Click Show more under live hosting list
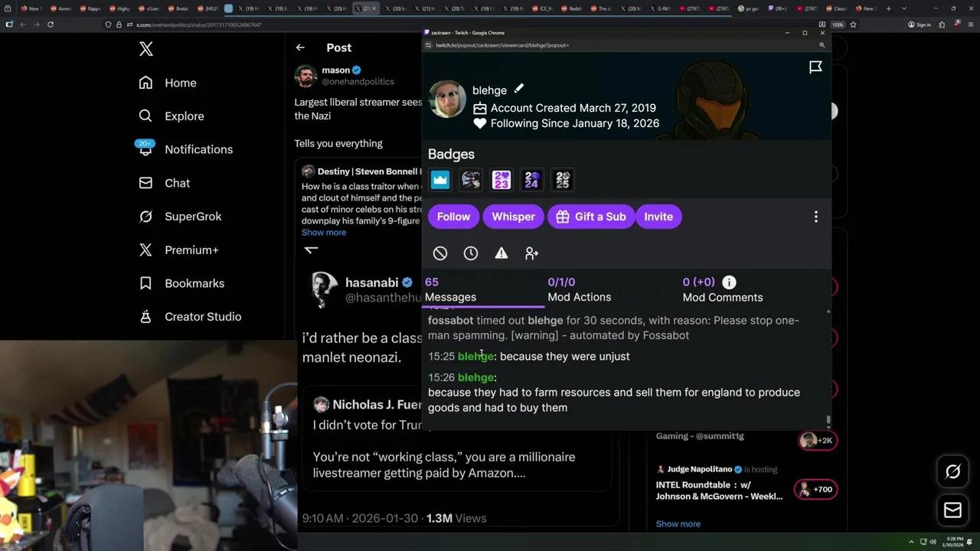The image size is (980, 551). (678, 524)
